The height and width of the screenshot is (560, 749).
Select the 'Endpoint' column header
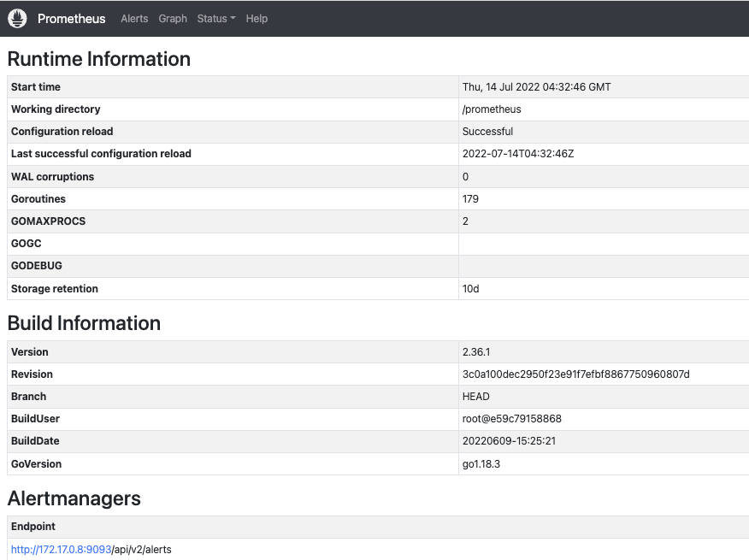point(33,527)
